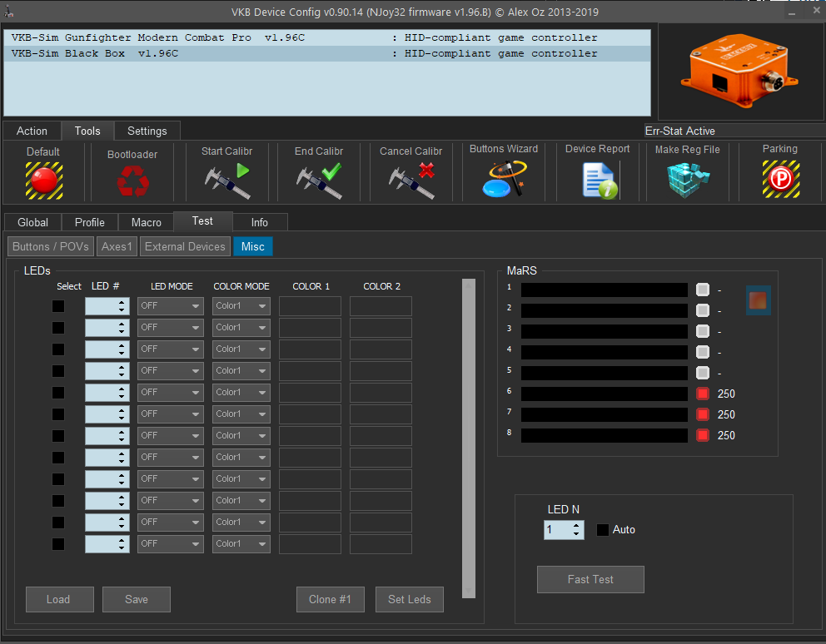Generate a Device Report
This screenshot has width=826, height=644.
click(x=598, y=180)
